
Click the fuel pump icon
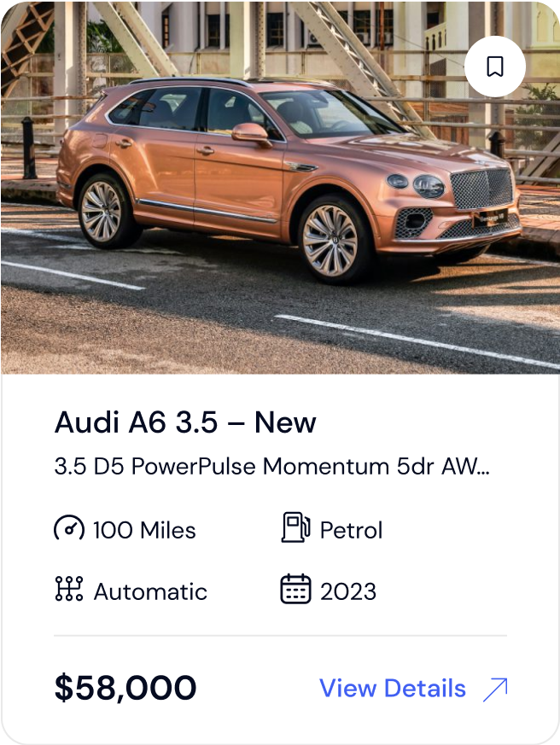tap(295, 527)
